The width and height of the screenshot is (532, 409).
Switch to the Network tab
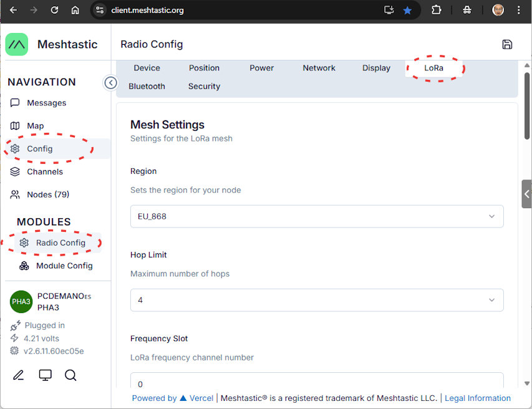coord(319,68)
